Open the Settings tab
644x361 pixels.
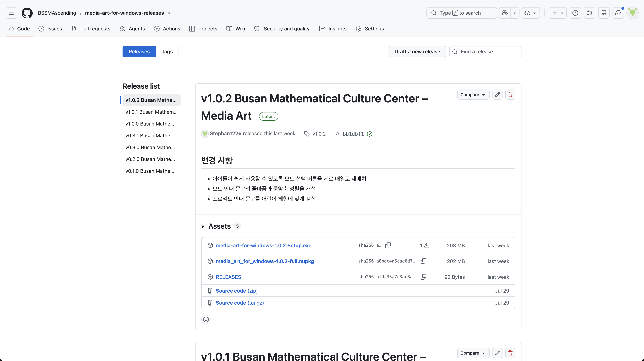point(370,29)
